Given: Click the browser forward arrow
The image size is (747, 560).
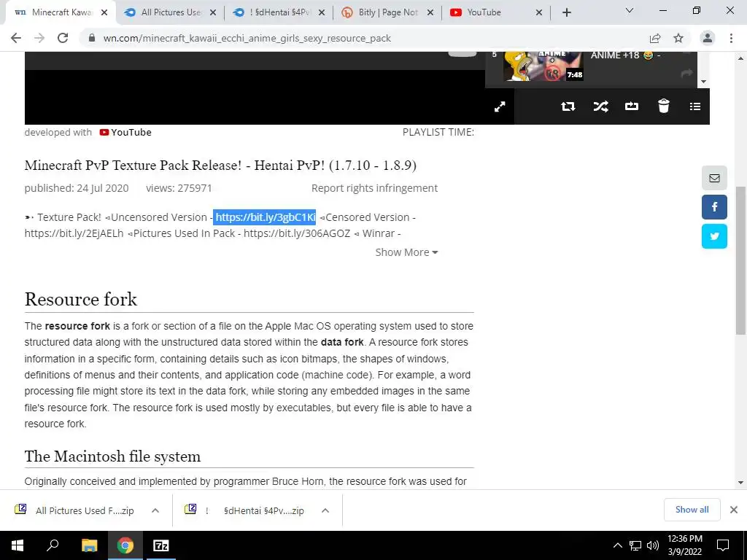Looking at the screenshot, I should coord(39,38).
